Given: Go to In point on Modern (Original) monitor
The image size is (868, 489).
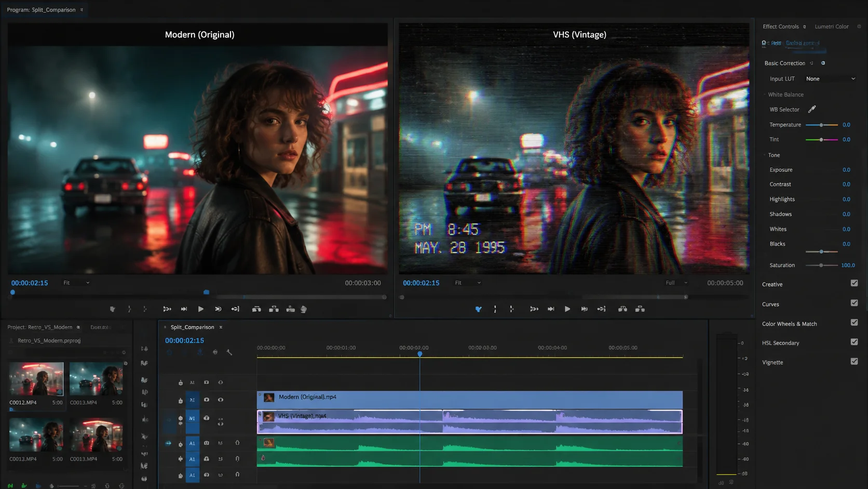Looking at the screenshot, I should 167,309.
